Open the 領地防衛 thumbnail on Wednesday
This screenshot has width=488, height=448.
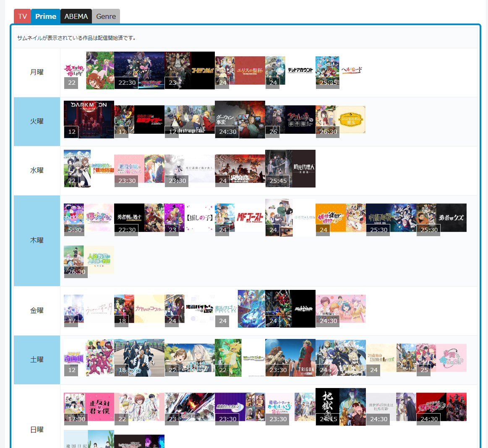coord(89,169)
